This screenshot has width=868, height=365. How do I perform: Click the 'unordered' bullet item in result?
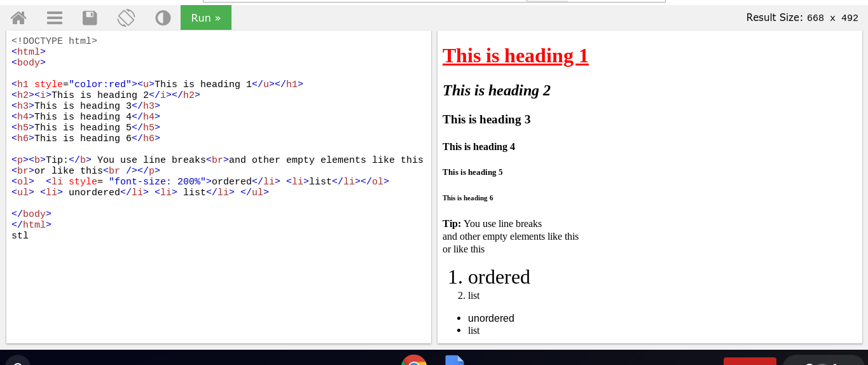click(x=491, y=318)
